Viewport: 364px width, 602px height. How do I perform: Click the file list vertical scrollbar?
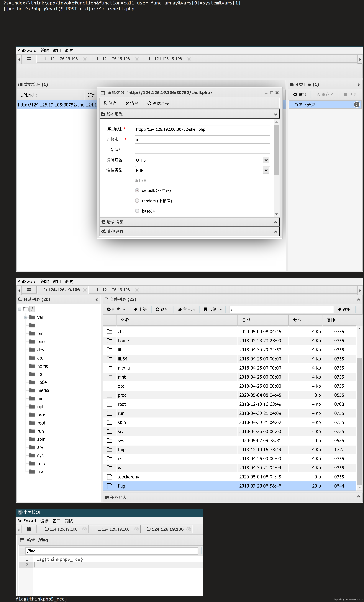click(x=359, y=421)
